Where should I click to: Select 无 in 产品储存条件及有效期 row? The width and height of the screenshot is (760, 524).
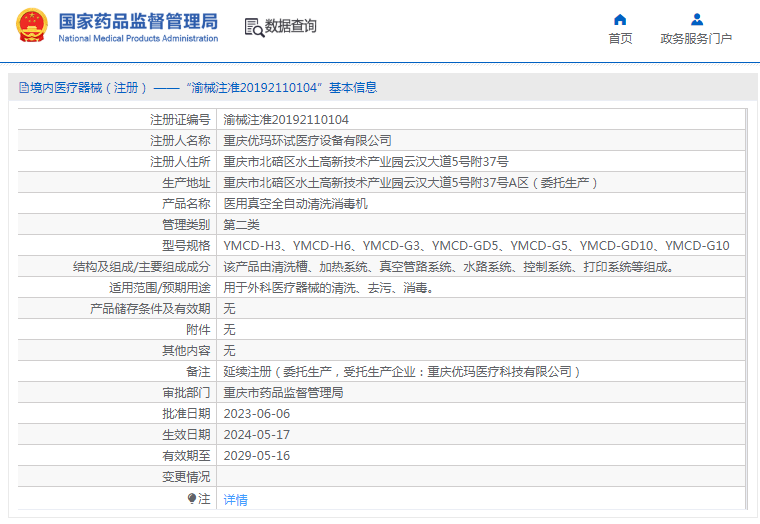coord(229,309)
